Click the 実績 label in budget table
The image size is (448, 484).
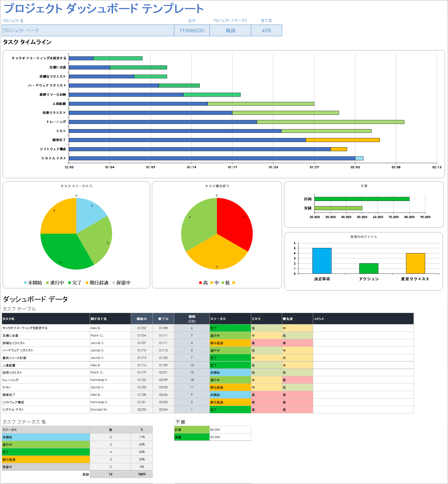coord(192,437)
